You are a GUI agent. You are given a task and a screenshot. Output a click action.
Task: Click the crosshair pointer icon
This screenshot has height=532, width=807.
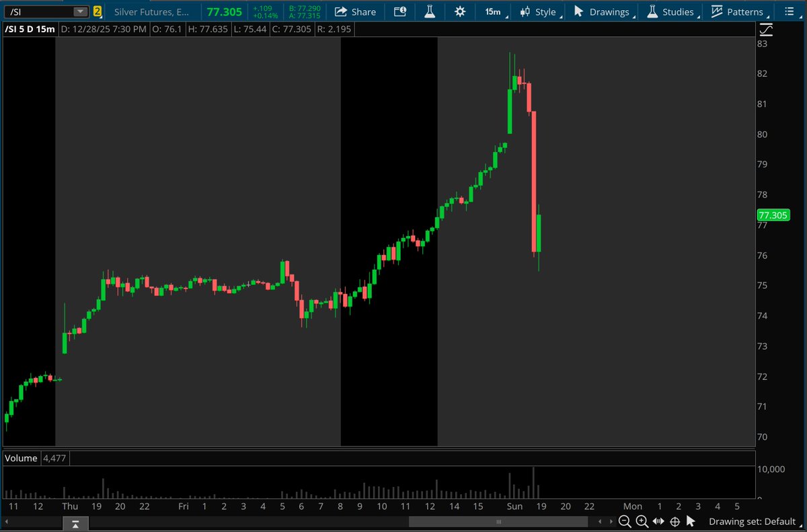click(x=675, y=521)
